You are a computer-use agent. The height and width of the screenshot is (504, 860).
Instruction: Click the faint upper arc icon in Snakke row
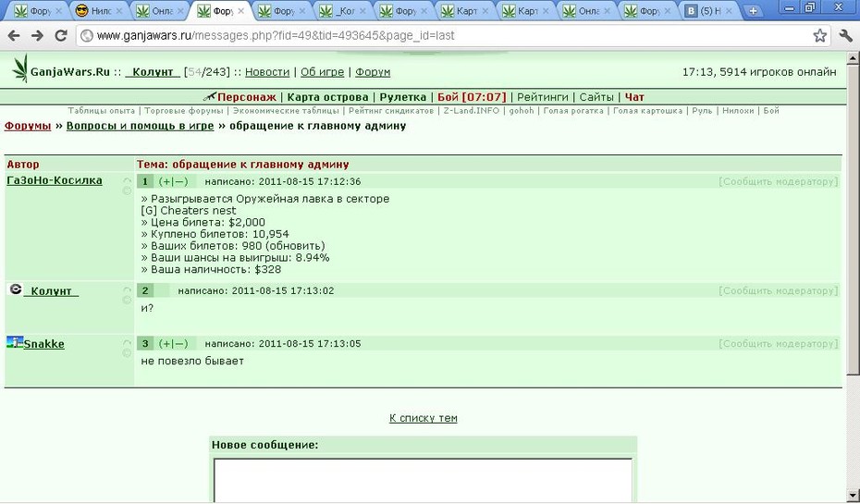[x=128, y=342]
